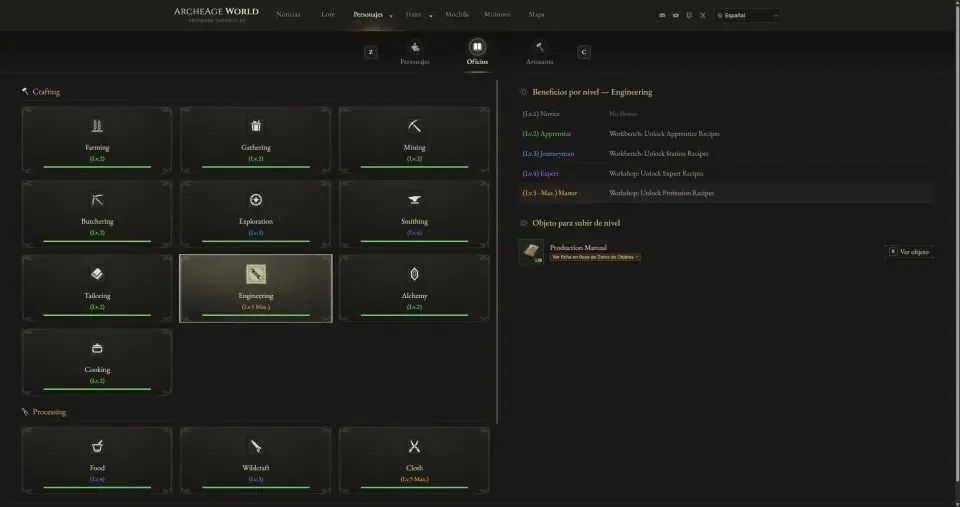Click the Processing section heading
The image size is (960, 507).
coord(49,412)
